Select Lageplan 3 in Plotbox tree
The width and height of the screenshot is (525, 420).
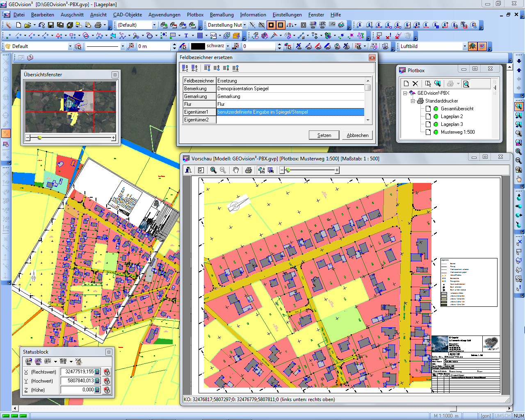click(452, 124)
